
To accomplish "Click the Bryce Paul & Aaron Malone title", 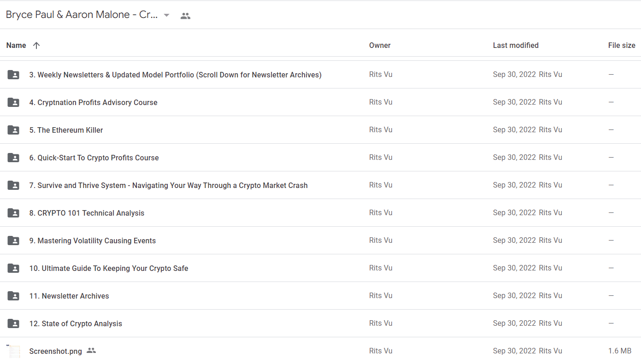I will [82, 15].
